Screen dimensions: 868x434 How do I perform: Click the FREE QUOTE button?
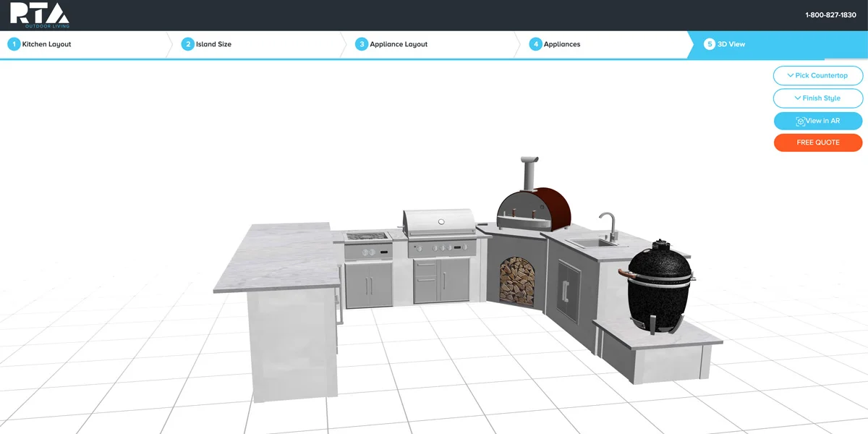click(818, 142)
